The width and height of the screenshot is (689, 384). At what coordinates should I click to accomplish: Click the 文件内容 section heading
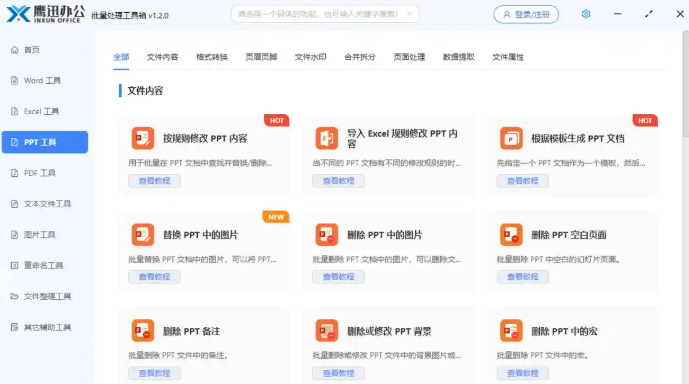[145, 91]
